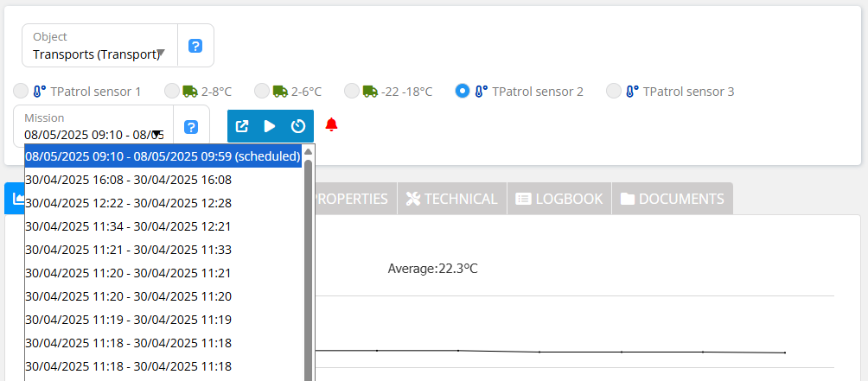Viewport: 868px width, 381px height.
Task: Switch to the TECHNICAL tab
Action: 451,199
